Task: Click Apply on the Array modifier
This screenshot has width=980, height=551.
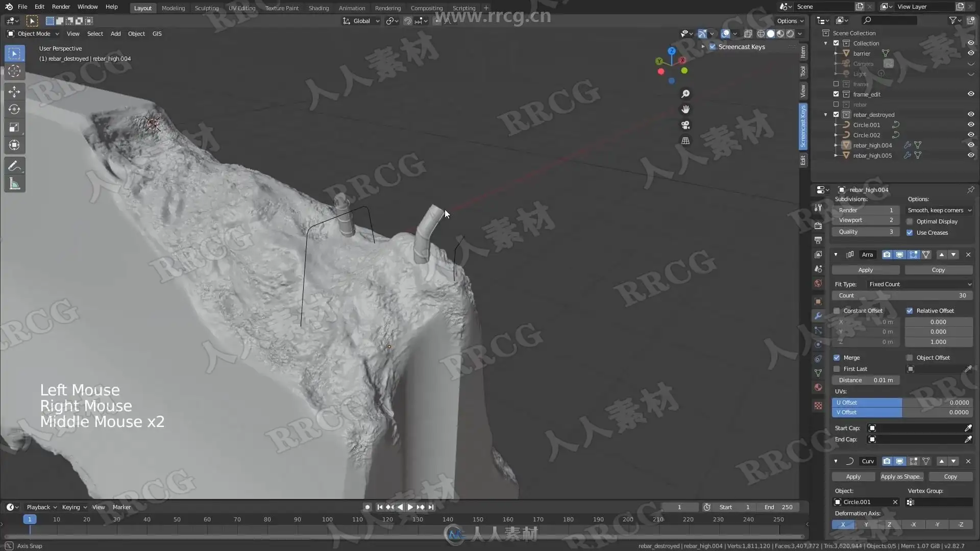Action: pos(865,270)
